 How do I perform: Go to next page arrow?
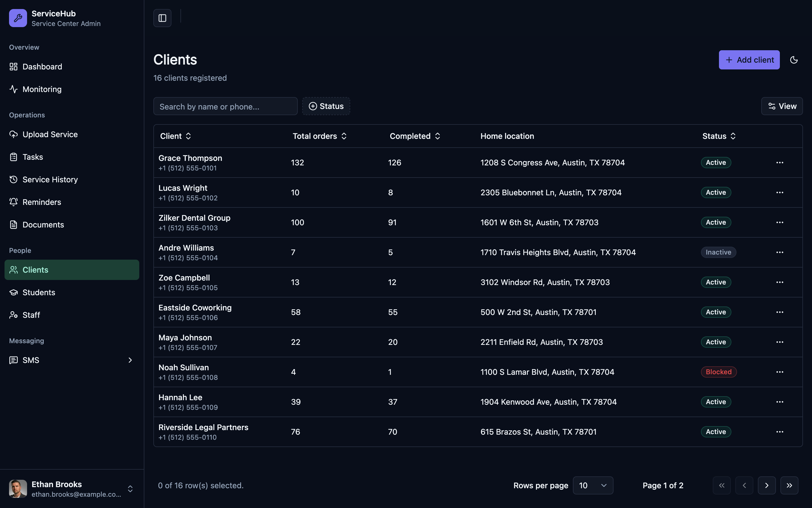pyautogui.click(x=767, y=485)
